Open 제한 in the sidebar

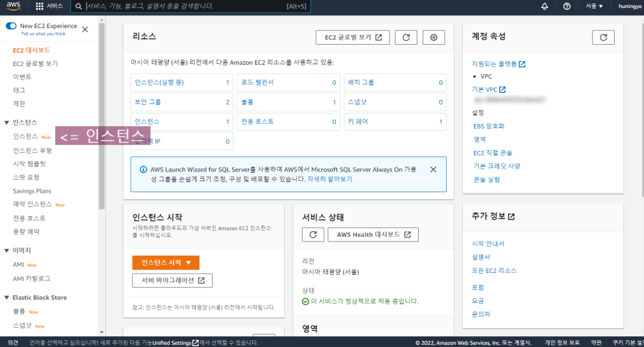tap(19, 103)
